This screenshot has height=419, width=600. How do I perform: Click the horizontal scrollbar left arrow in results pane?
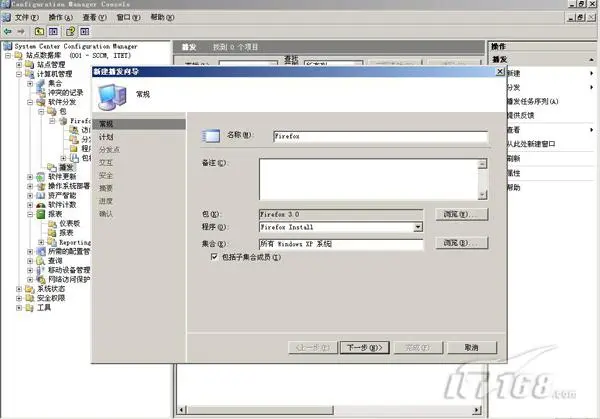point(181,410)
